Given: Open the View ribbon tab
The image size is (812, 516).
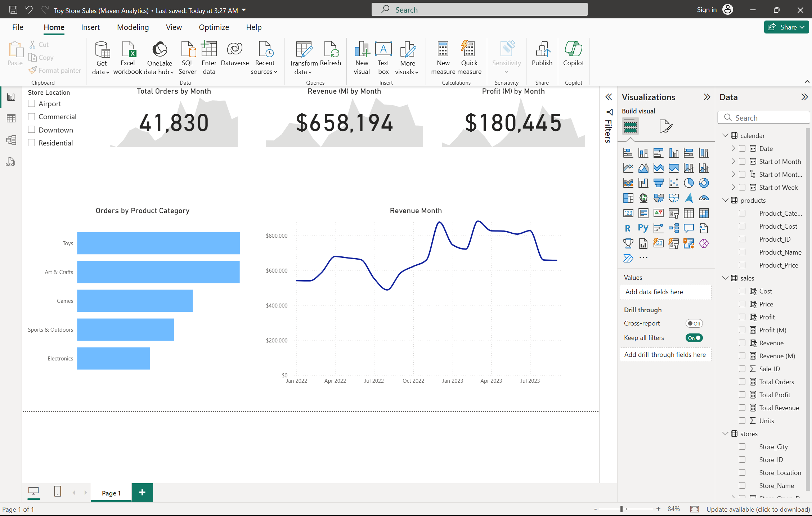Looking at the screenshot, I should point(174,27).
